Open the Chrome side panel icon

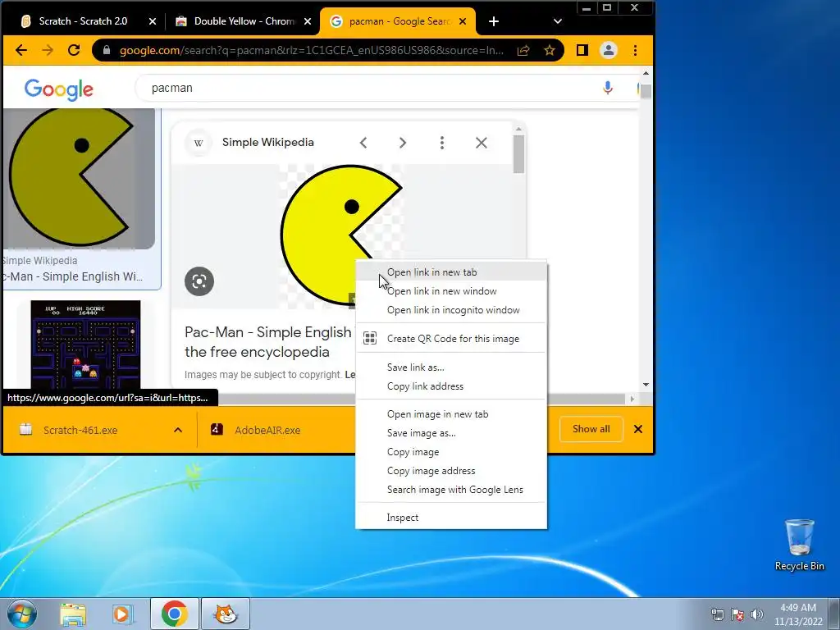tap(582, 50)
